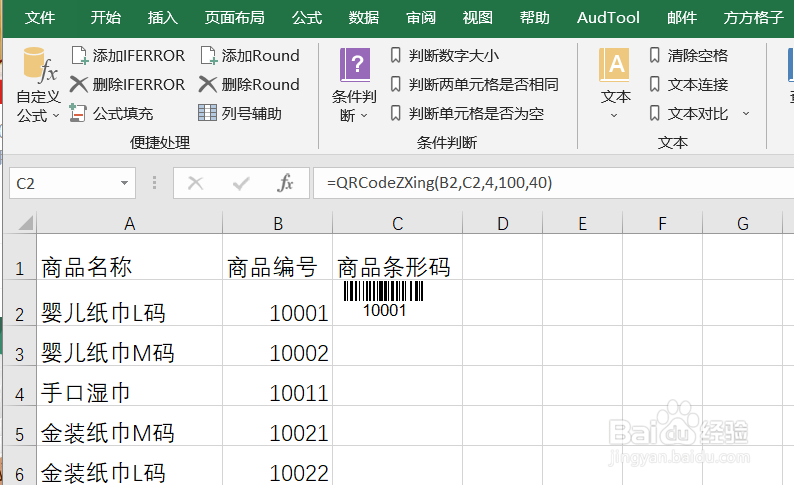This screenshot has width=794, height=485.
Task: Select column A header
Action: 130,223
